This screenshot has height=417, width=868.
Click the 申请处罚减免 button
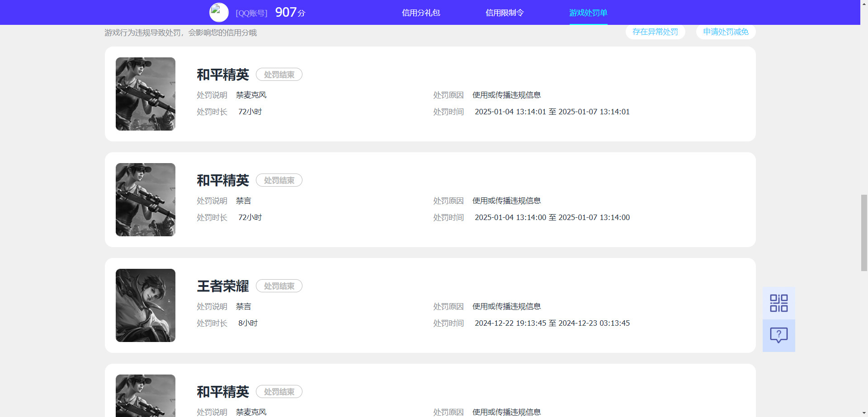point(726,32)
